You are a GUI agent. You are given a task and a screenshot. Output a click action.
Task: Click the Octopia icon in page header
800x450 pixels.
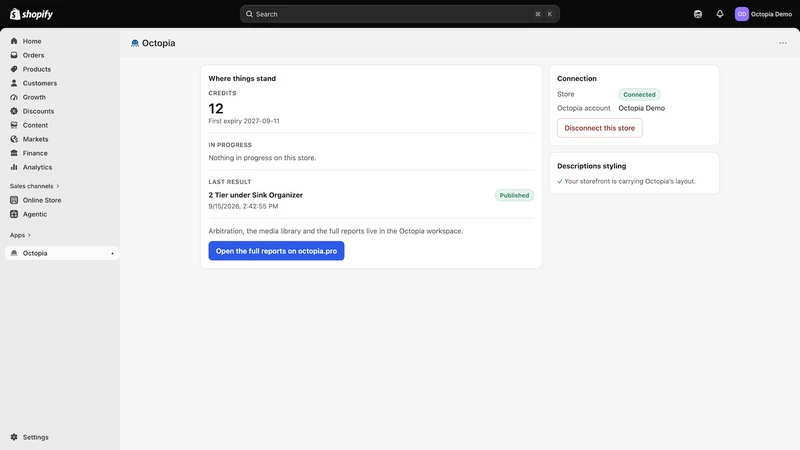pos(135,43)
